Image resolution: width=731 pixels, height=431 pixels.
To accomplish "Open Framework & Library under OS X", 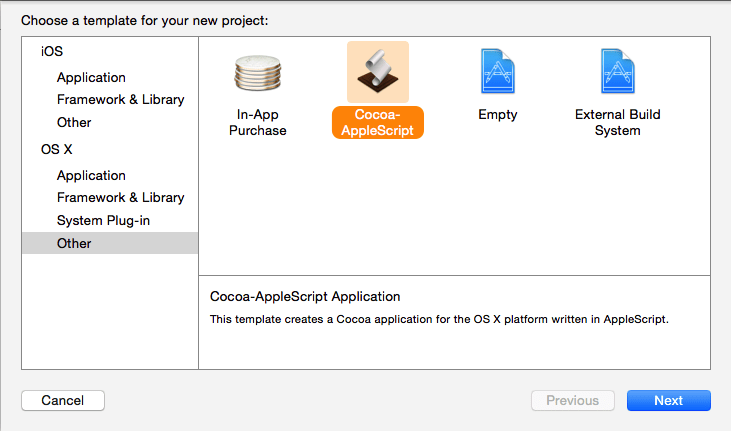I will click(x=120, y=197).
